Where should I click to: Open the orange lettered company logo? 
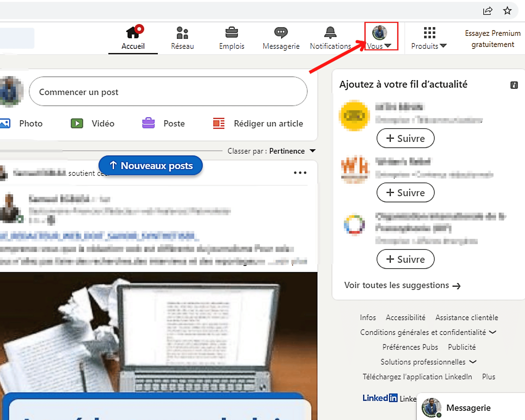(355, 169)
